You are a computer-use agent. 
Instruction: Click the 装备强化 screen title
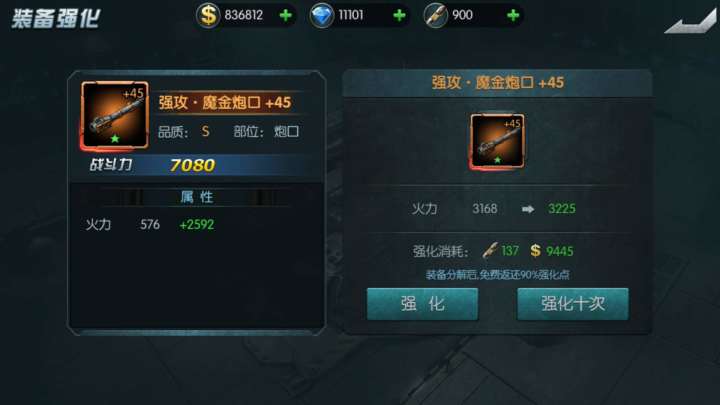[x=56, y=19]
